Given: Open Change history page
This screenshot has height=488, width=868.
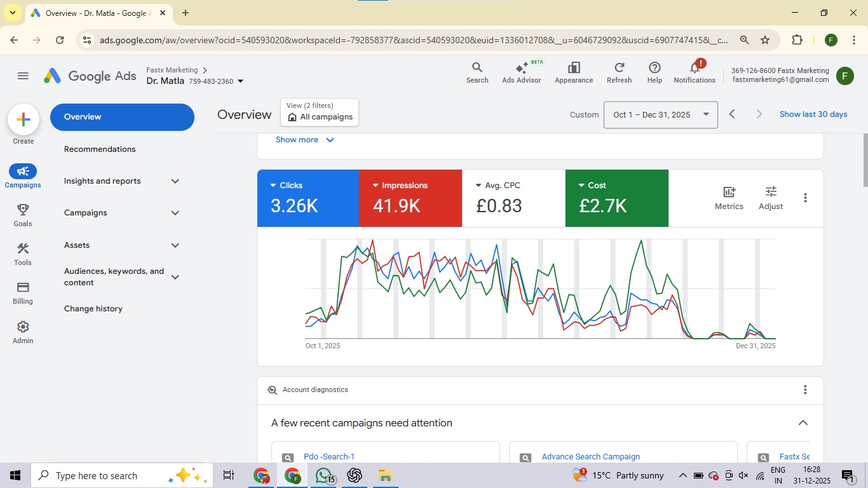Looking at the screenshot, I should tap(93, 309).
